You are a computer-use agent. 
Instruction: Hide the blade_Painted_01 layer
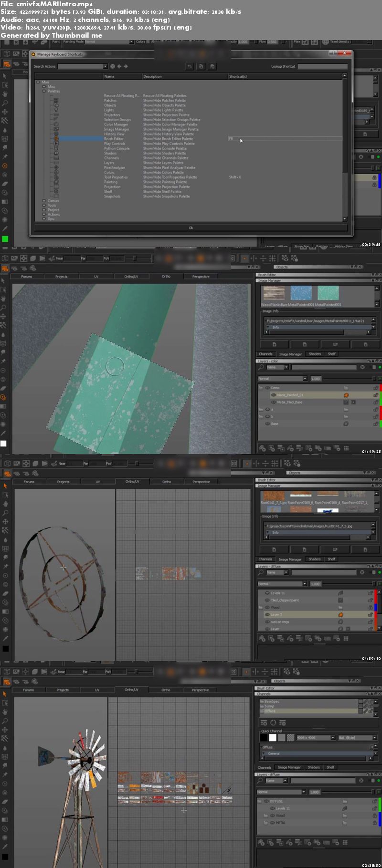pyautogui.click(x=274, y=395)
